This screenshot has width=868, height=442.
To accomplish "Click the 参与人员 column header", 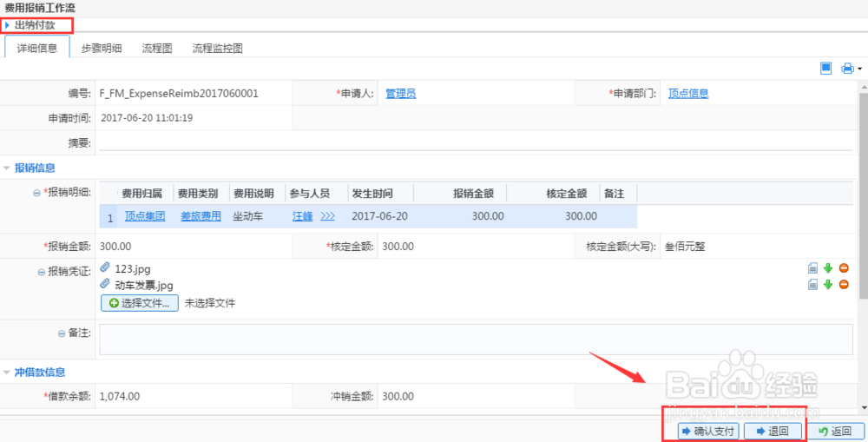I will pos(316,194).
